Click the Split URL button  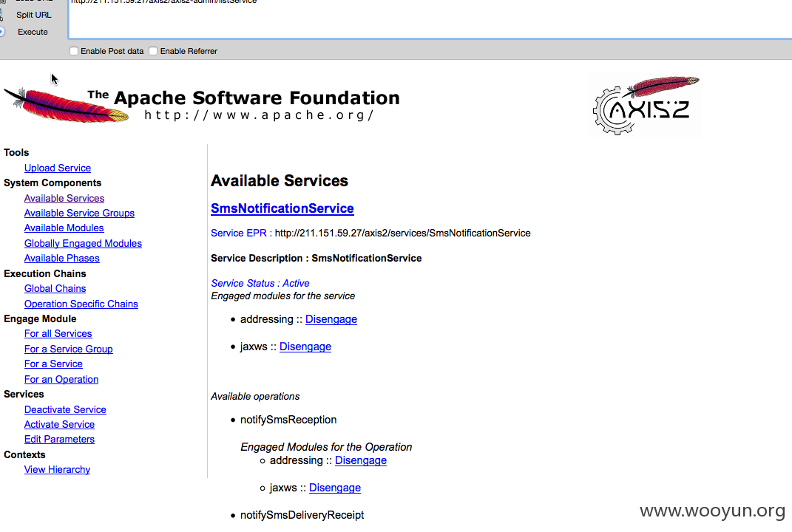(33, 15)
